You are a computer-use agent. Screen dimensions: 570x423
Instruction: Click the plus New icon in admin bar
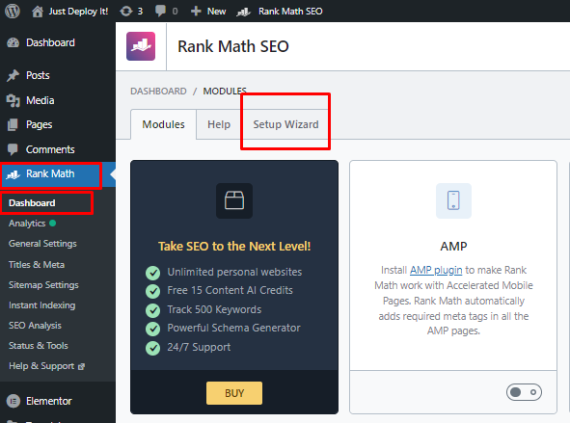[x=196, y=11]
